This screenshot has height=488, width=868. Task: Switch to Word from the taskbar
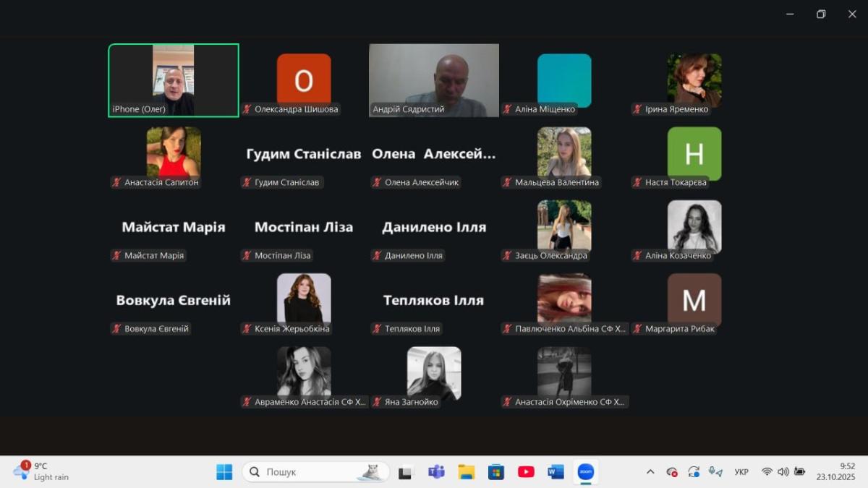pos(556,472)
